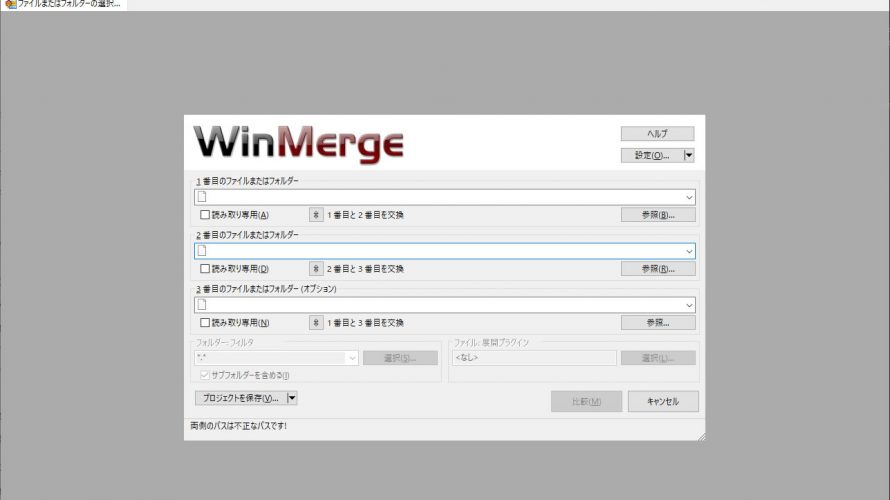This screenshot has height=500, width=890.
Task: Click swap 1st and 2nd icon button
Action: pos(316,215)
